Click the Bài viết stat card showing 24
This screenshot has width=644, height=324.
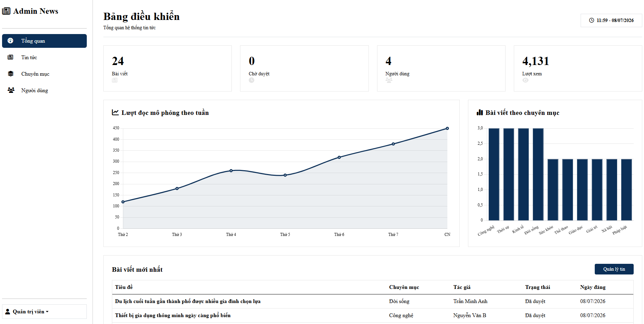[167, 68]
